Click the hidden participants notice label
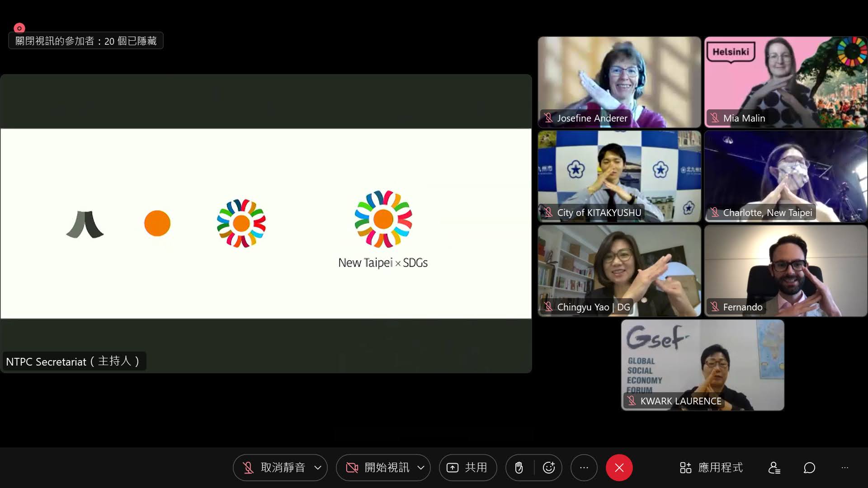 click(x=86, y=41)
